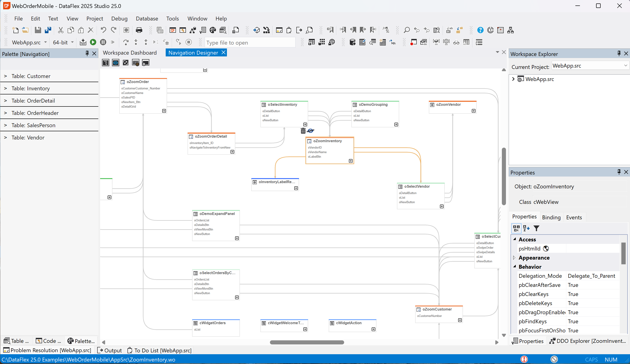
Task: Open the Project menu
Action: point(94,18)
